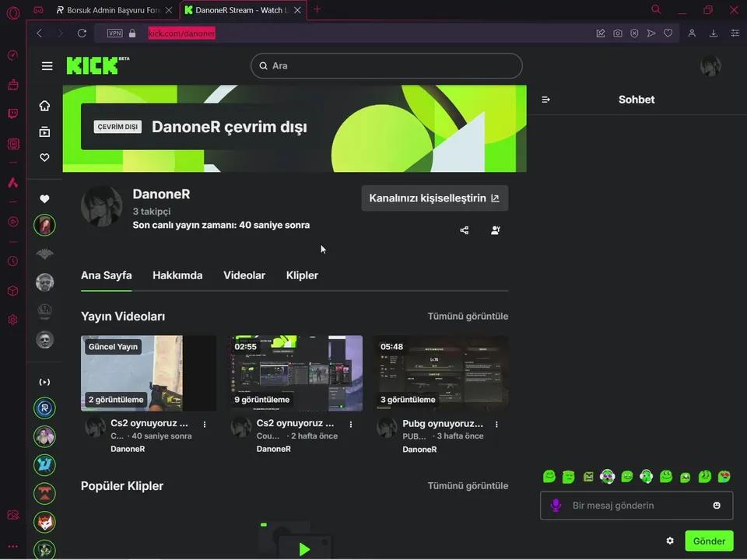The height and width of the screenshot is (560, 747).
Task: Click the share channel icon
Action: click(x=465, y=230)
